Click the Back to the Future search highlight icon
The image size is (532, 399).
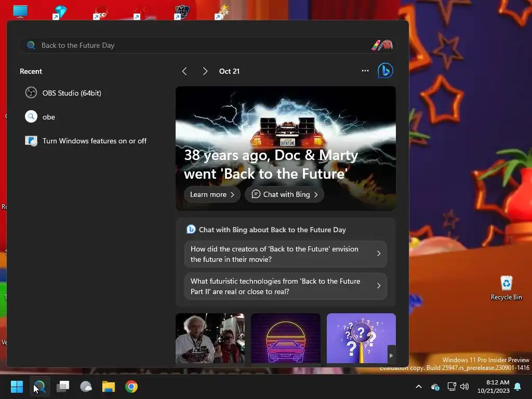pos(382,45)
